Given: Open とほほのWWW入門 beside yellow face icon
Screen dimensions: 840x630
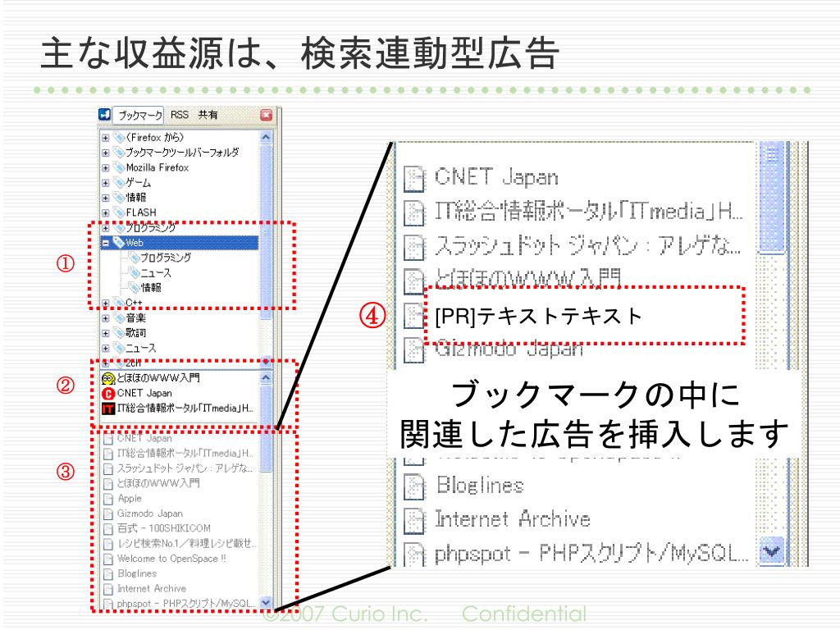Looking at the screenshot, I should tap(158, 378).
